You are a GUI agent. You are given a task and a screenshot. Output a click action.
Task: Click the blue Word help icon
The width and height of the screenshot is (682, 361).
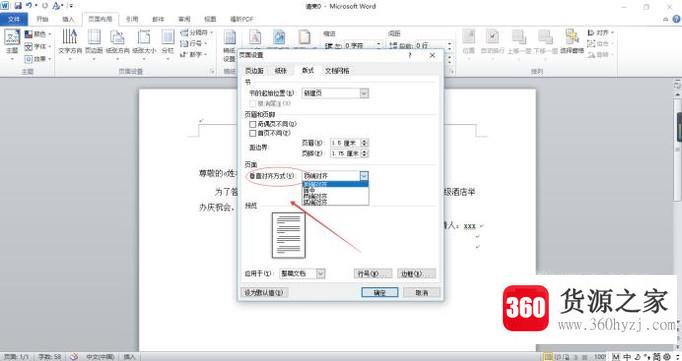pyautogui.click(x=676, y=19)
